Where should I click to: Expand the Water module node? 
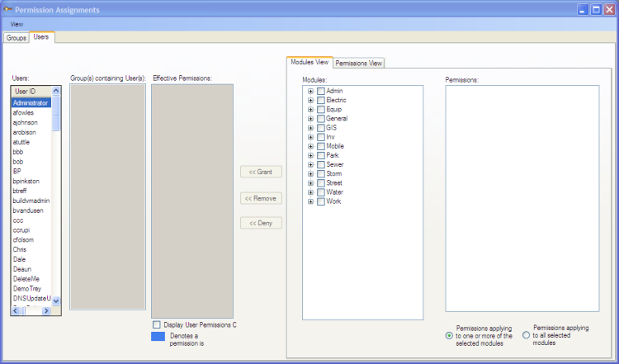coord(310,192)
